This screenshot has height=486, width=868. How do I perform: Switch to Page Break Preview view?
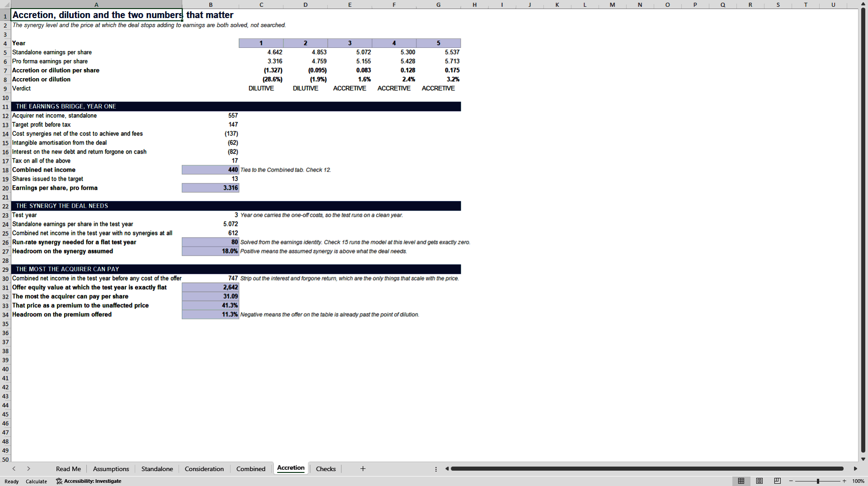778,481
